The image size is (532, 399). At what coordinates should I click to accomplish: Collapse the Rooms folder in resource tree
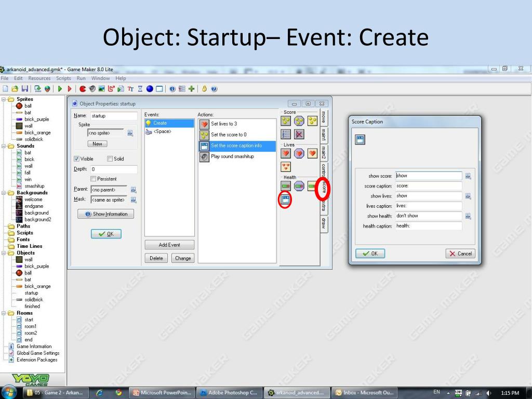click(x=4, y=313)
